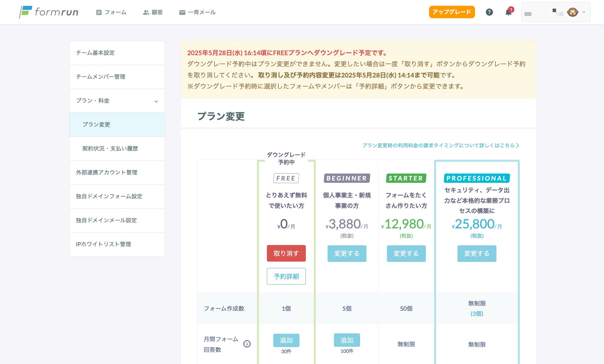This screenshot has width=604, height=364.
Task: Select 契約状況・支払い履歴 in the sidebar
Action: coord(110,149)
